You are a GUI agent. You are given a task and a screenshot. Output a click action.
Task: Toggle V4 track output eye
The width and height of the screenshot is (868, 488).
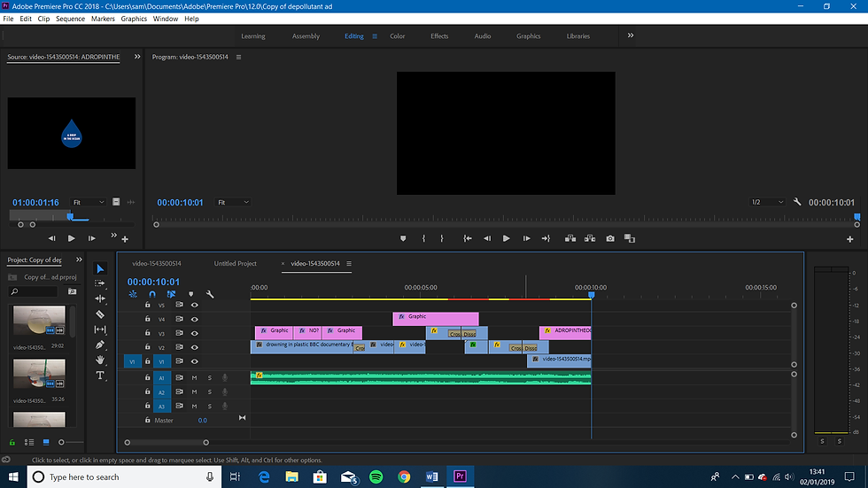pyautogui.click(x=194, y=319)
